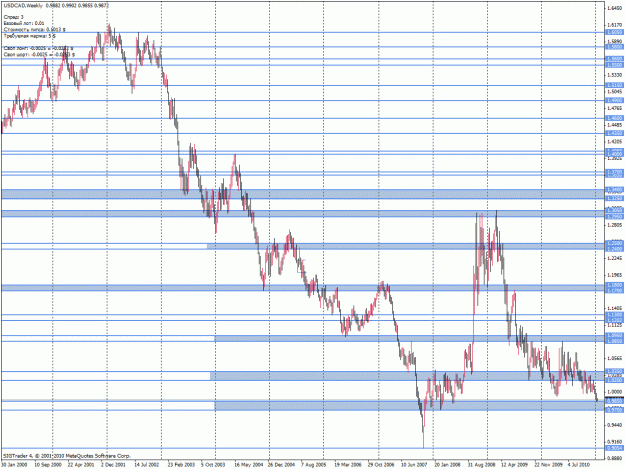Click the '5 Oct 2003' date label
This screenshot has height=469, width=625.
[214, 465]
